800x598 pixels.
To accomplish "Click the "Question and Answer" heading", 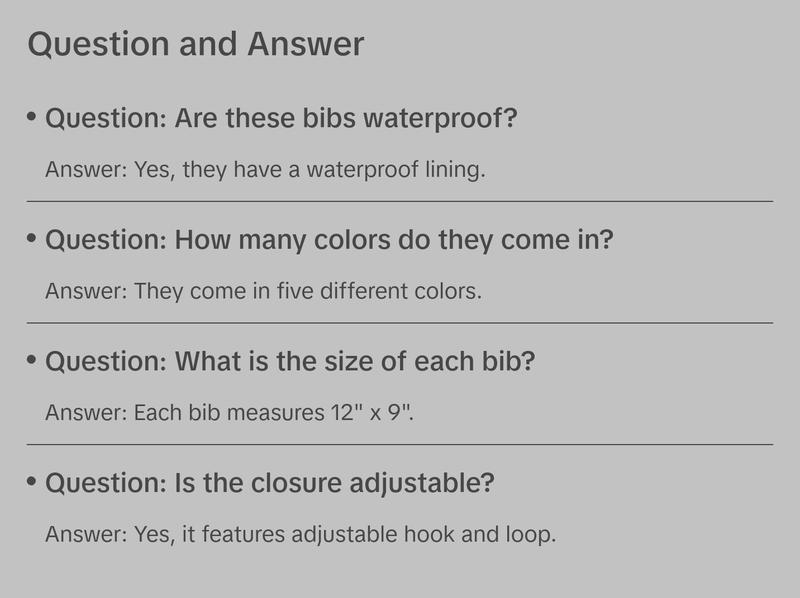I will coord(196,45).
